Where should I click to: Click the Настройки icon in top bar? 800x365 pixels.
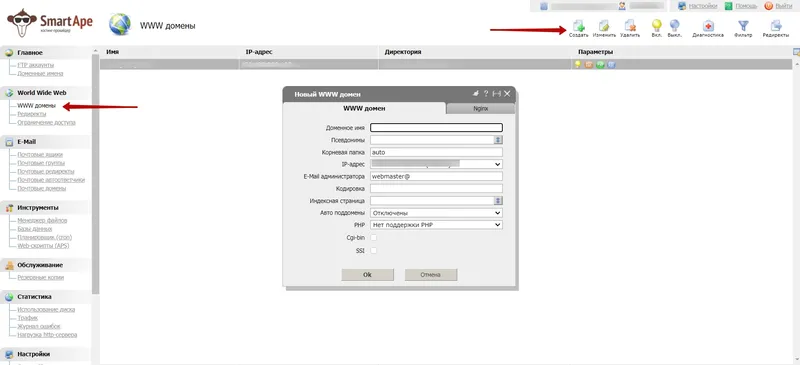[x=682, y=6]
